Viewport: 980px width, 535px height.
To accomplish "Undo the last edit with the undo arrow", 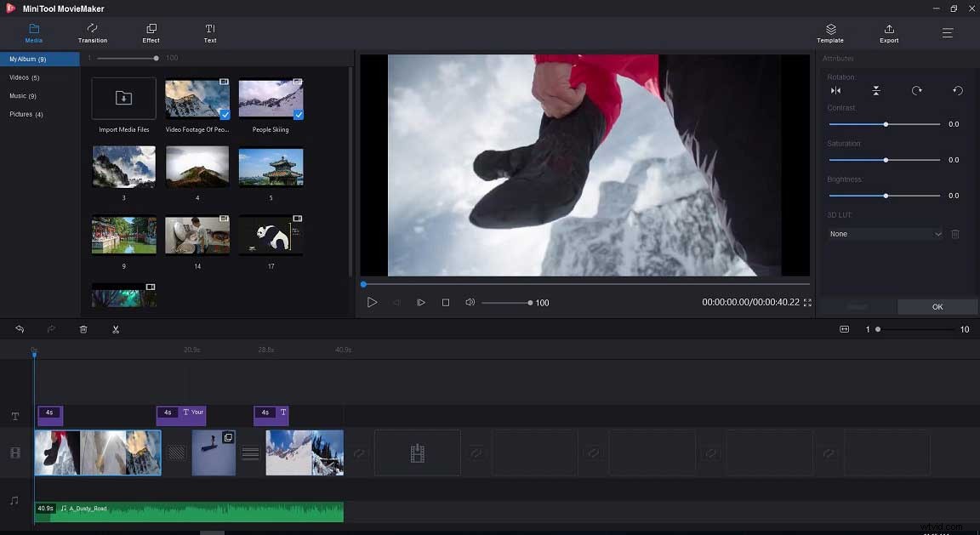I will tap(20, 329).
